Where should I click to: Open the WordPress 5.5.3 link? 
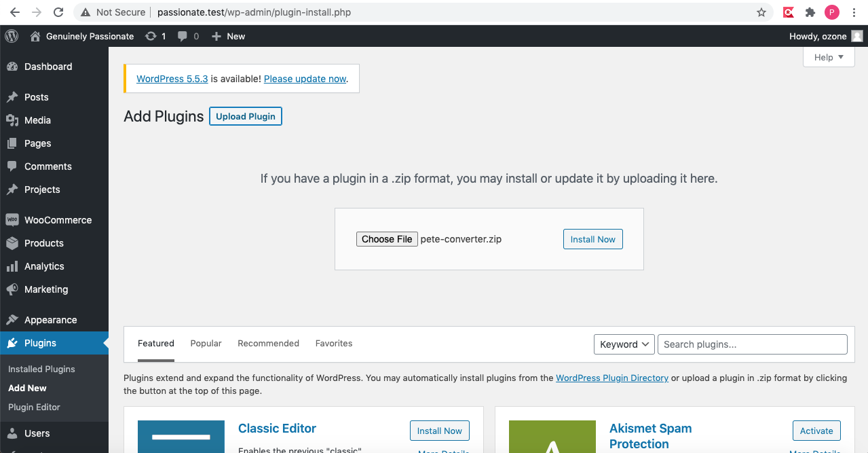(x=172, y=79)
